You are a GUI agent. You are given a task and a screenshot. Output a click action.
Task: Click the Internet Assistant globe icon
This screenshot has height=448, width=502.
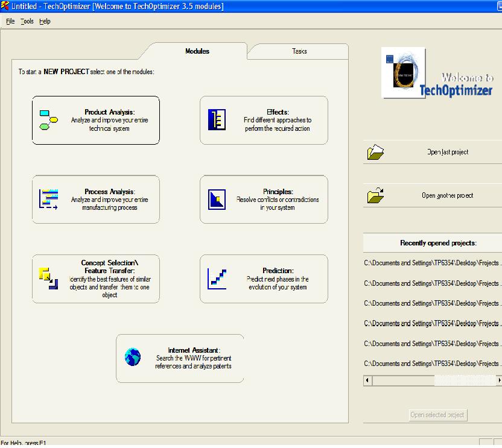coord(133,357)
